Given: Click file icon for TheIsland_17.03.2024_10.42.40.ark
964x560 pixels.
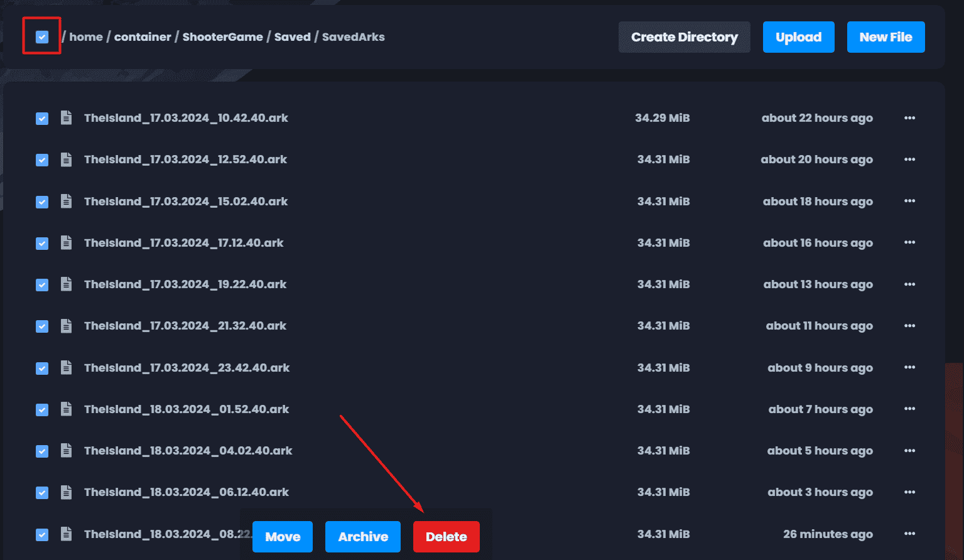Looking at the screenshot, I should click(x=66, y=118).
